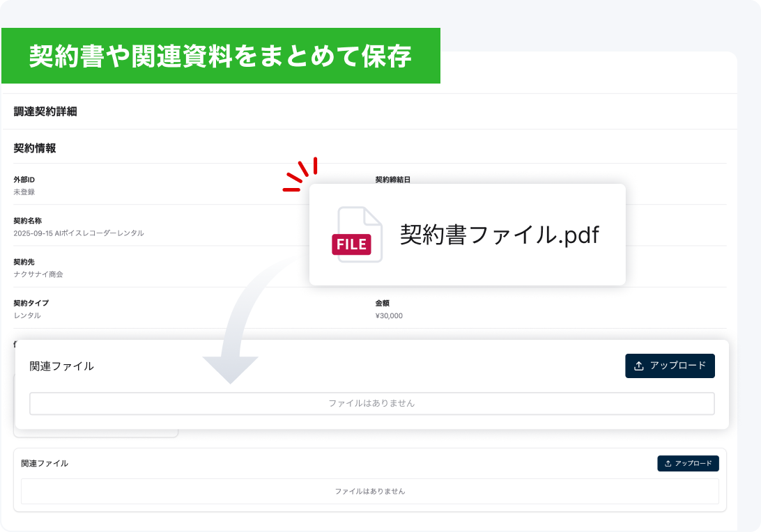Select the 契約書ファイル.pdf file name
Image resolution: width=761 pixels, height=532 pixels.
point(499,235)
